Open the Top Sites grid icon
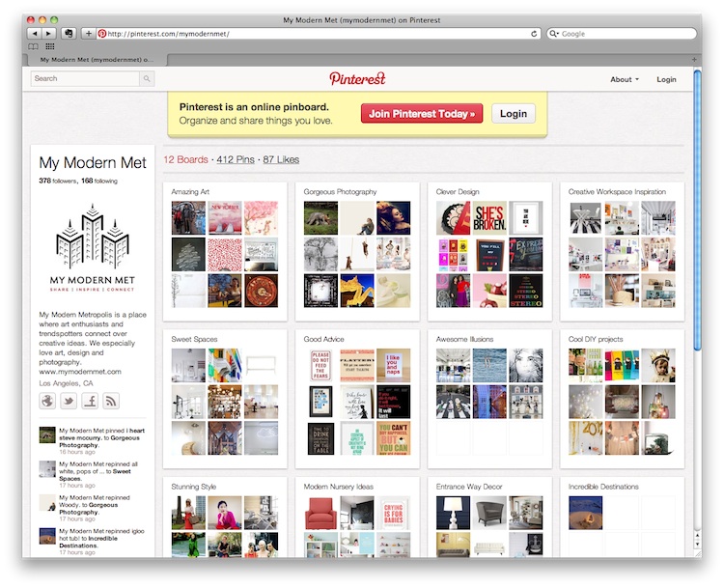This screenshot has width=724, height=588. (49, 46)
